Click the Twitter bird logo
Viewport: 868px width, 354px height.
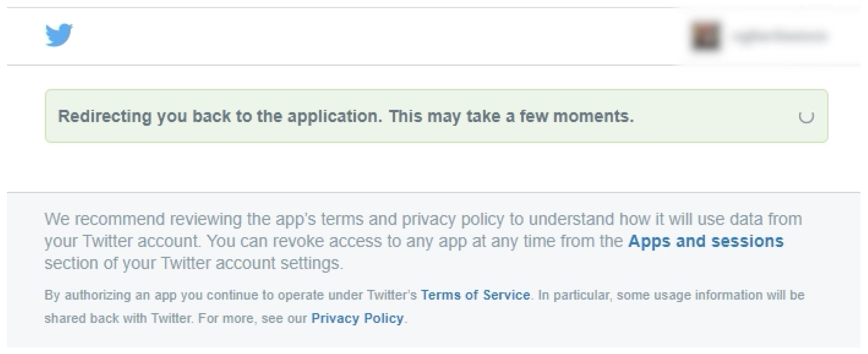(x=59, y=35)
